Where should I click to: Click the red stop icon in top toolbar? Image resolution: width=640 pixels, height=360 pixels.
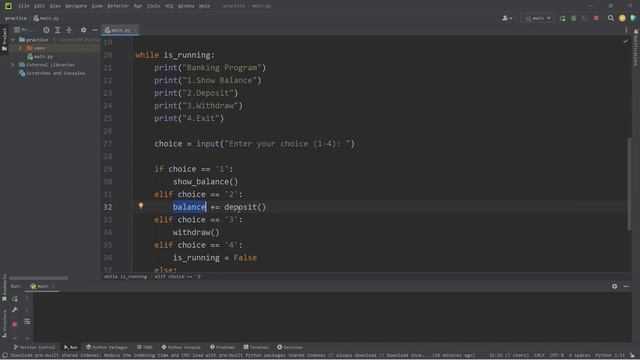[596, 18]
